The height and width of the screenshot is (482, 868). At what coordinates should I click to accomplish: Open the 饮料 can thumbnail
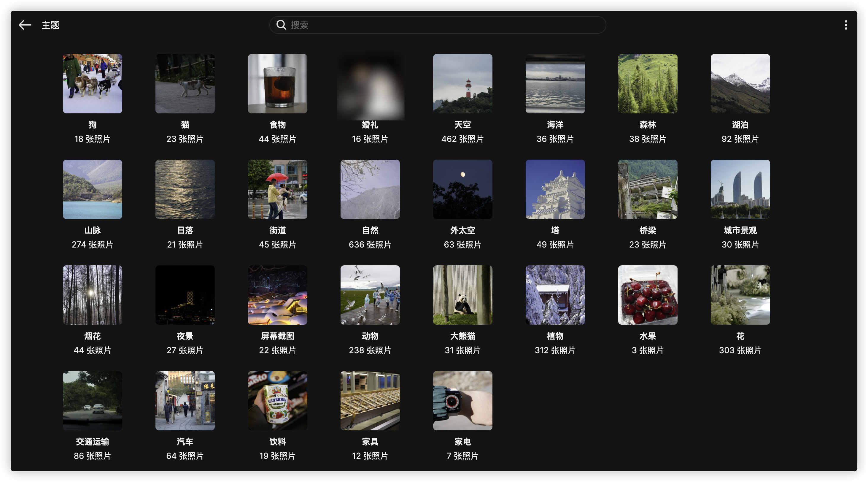point(277,400)
